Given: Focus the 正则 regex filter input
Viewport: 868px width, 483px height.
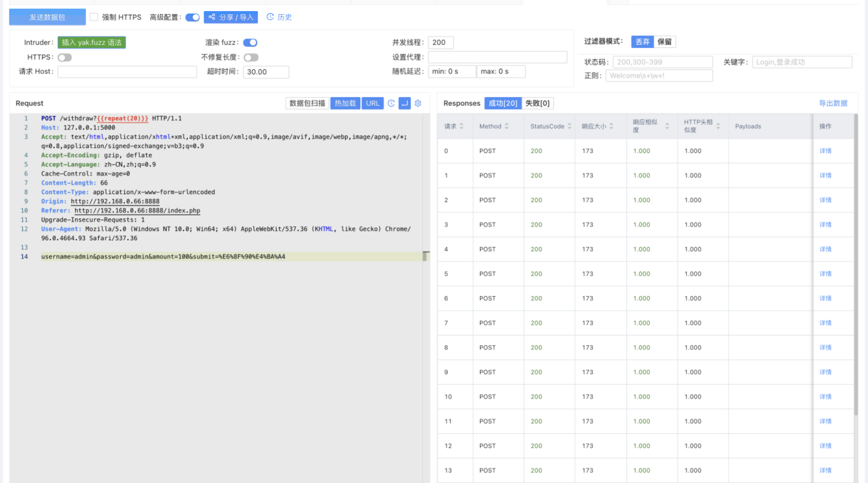Looking at the screenshot, I should [659, 76].
